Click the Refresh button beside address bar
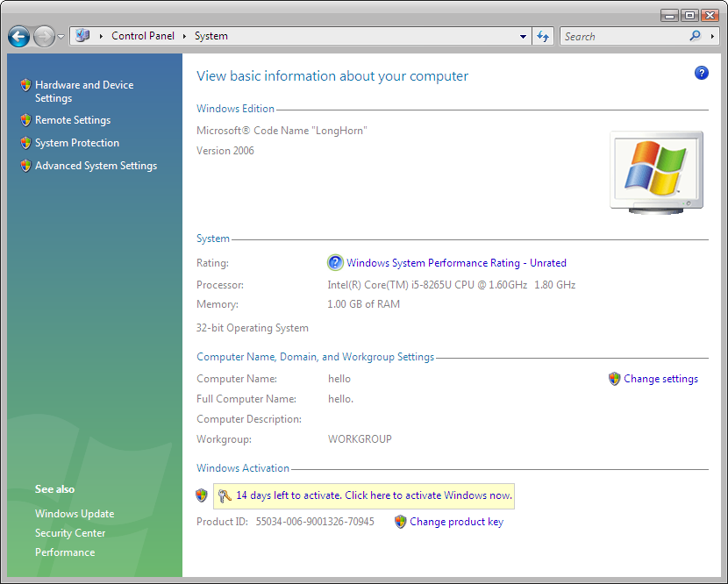The height and width of the screenshot is (584, 728). click(x=543, y=37)
